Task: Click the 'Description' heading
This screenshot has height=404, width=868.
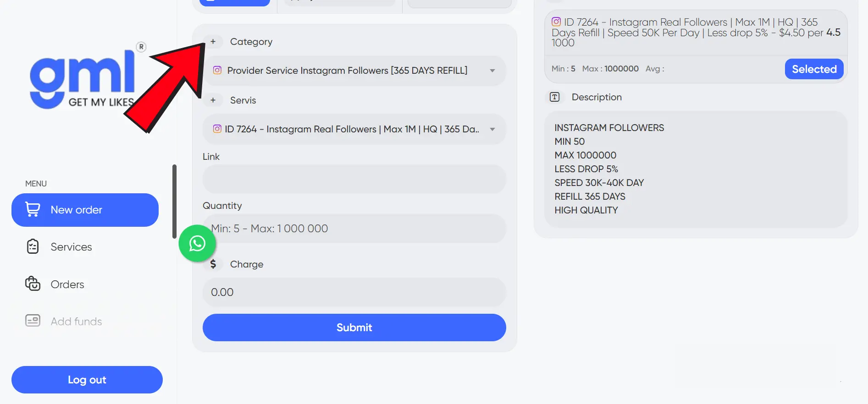Action: click(597, 97)
